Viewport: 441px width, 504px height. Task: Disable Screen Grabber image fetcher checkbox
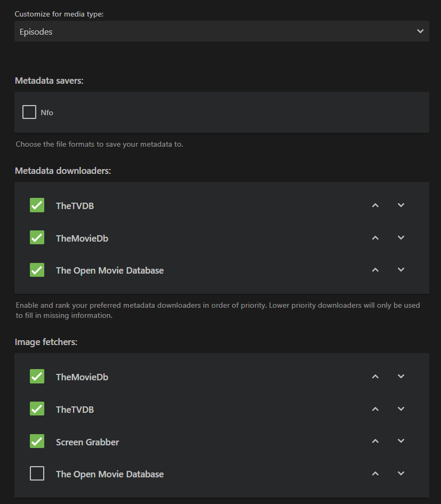tap(37, 442)
